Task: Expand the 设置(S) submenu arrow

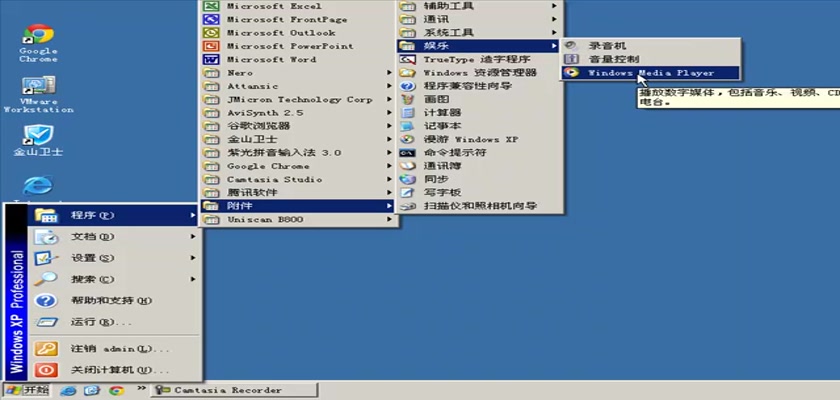Action: pos(193,258)
